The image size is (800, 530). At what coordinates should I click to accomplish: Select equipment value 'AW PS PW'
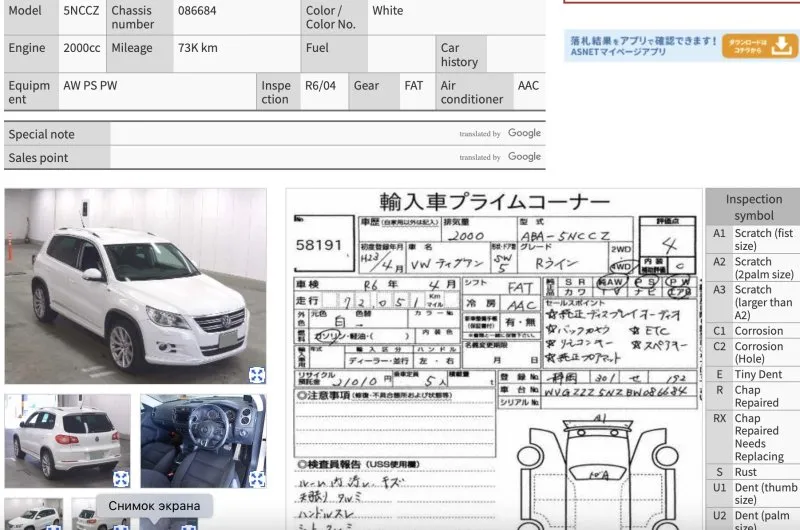90,86
